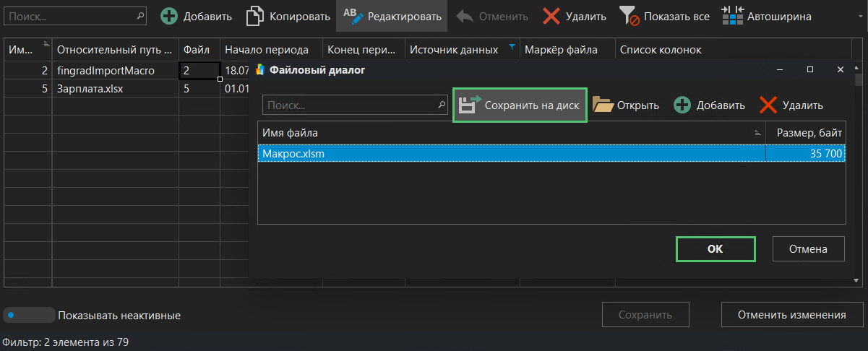The image size is (868, 351).
Task: Click the Конец пери... column header
Action: [364, 50]
